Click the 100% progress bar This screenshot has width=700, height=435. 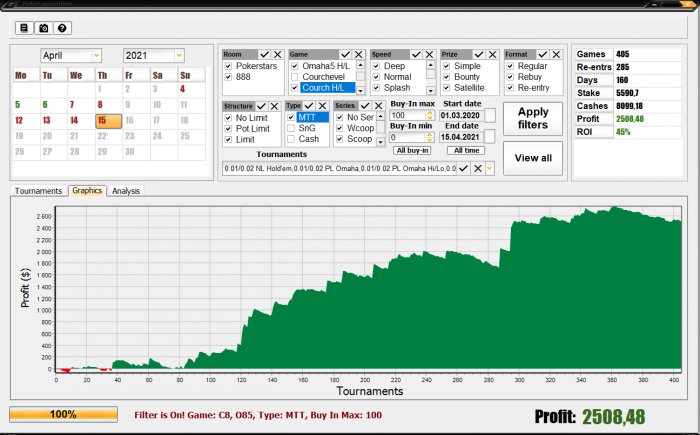tap(63, 414)
